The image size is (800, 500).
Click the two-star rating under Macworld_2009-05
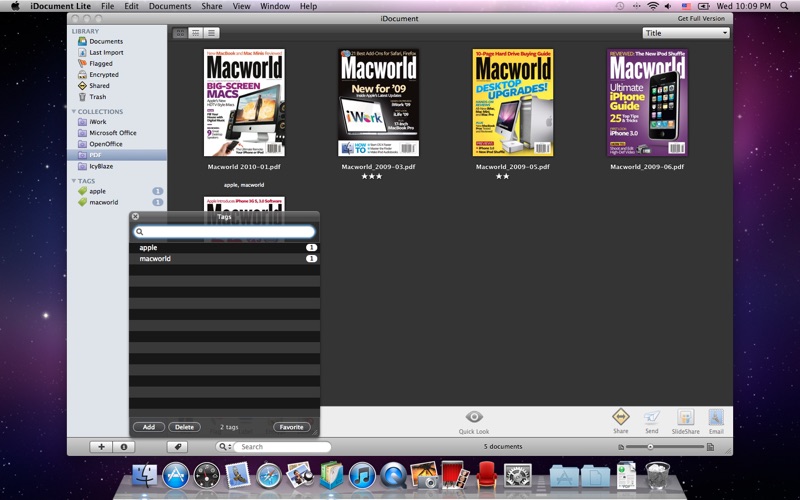pos(502,177)
